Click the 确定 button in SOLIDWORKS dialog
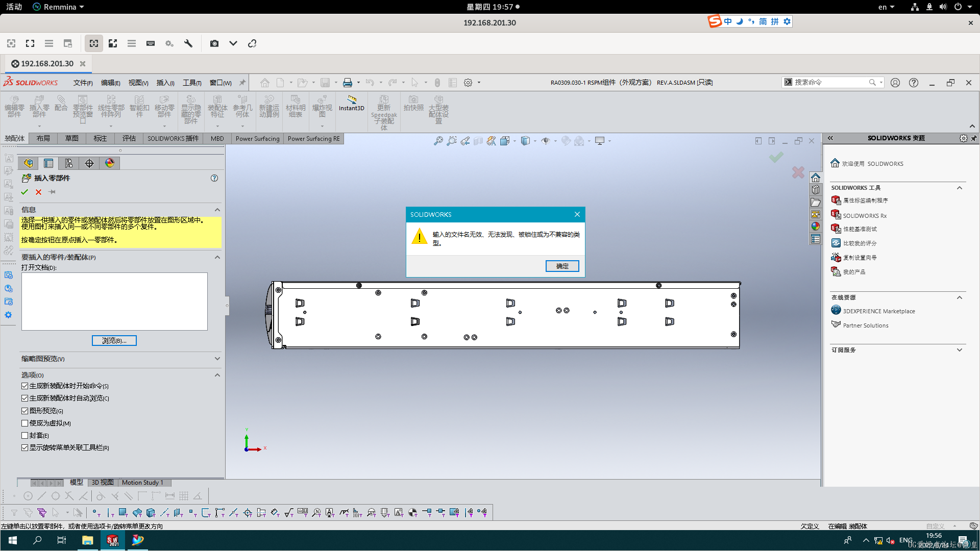This screenshot has width=980, height=551. (562, 266)
